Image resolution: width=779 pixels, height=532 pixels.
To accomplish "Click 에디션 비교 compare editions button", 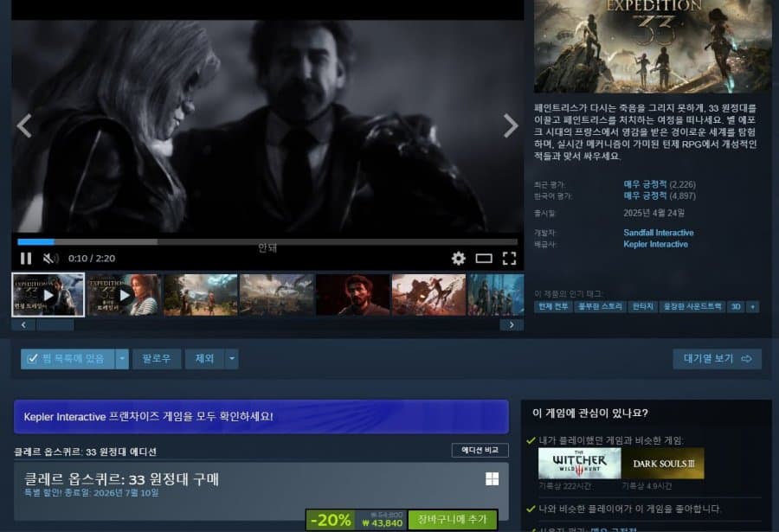I will [480, 450].
